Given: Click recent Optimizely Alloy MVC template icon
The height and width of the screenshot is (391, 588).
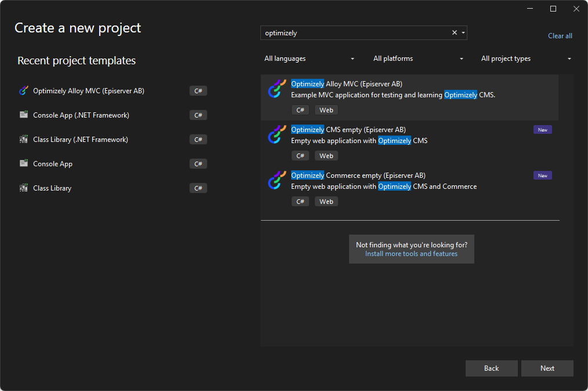Looking at the screenshot, I should click(24, 91).
